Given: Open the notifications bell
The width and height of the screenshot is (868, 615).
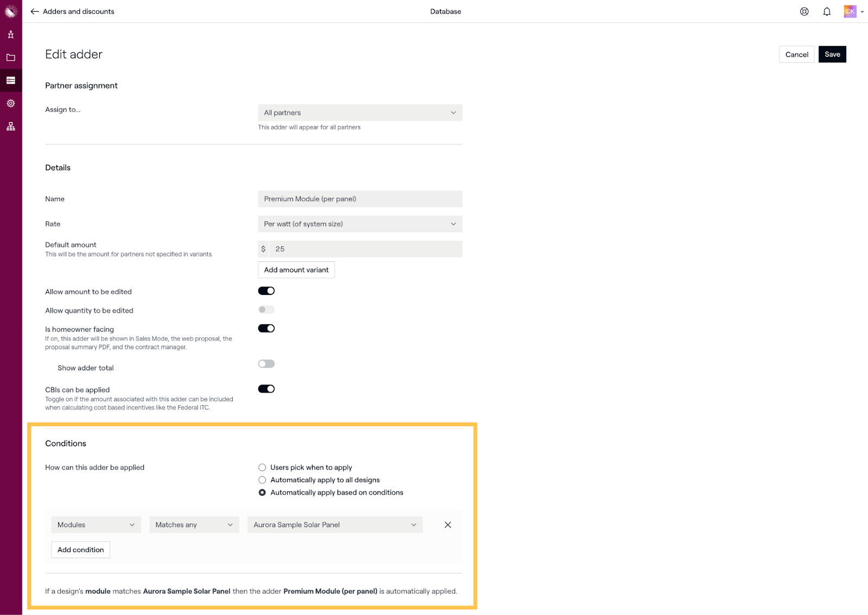Looking at the screenshot, I should (x=827, y=11).
